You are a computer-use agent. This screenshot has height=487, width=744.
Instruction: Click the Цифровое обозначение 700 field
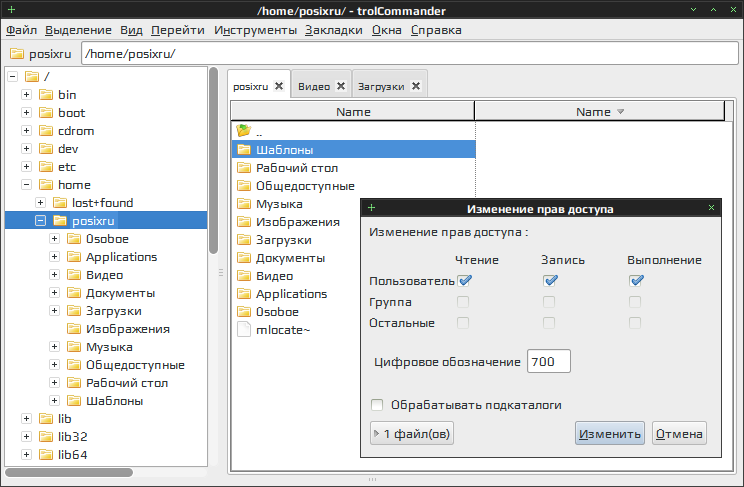pyautogui.click(x=549, y=362)
